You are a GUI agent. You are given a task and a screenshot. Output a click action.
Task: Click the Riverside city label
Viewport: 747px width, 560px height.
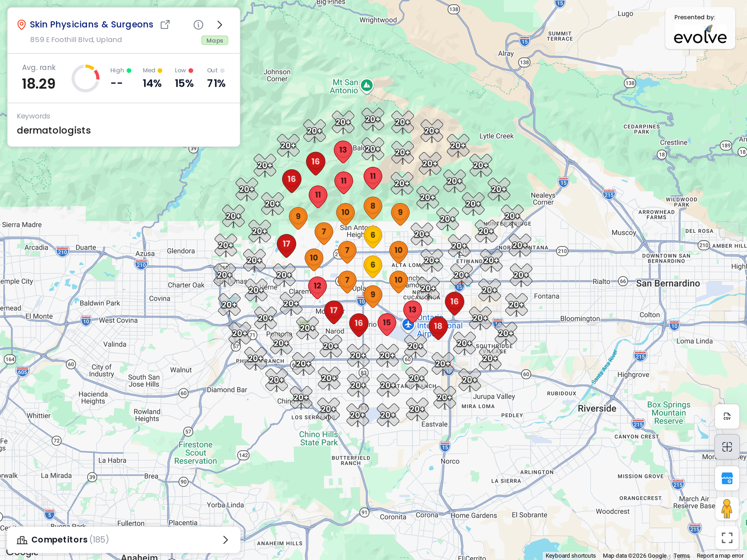(x=597, y=408)
